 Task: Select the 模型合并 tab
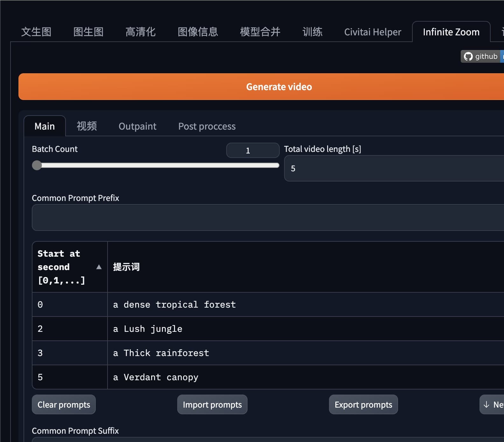[x=260, y=32]
